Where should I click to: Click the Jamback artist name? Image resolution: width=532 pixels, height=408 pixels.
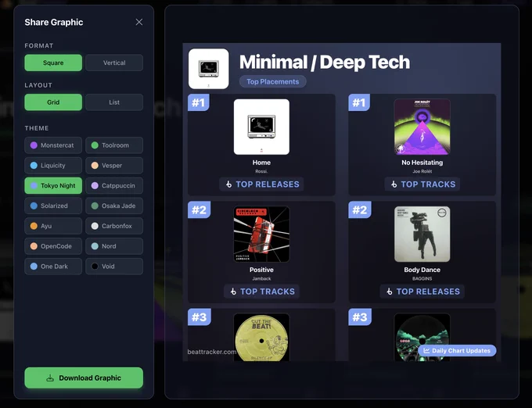pos(261,278)
